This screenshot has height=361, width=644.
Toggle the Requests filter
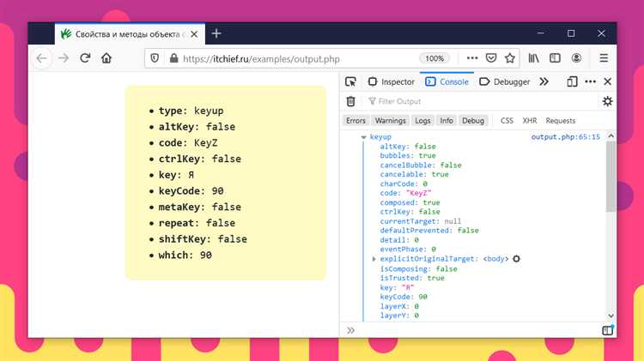[x=561, y=121]
